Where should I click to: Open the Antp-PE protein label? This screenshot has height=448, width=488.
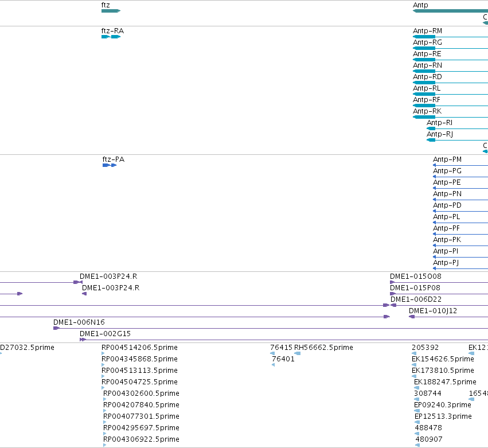447,182
